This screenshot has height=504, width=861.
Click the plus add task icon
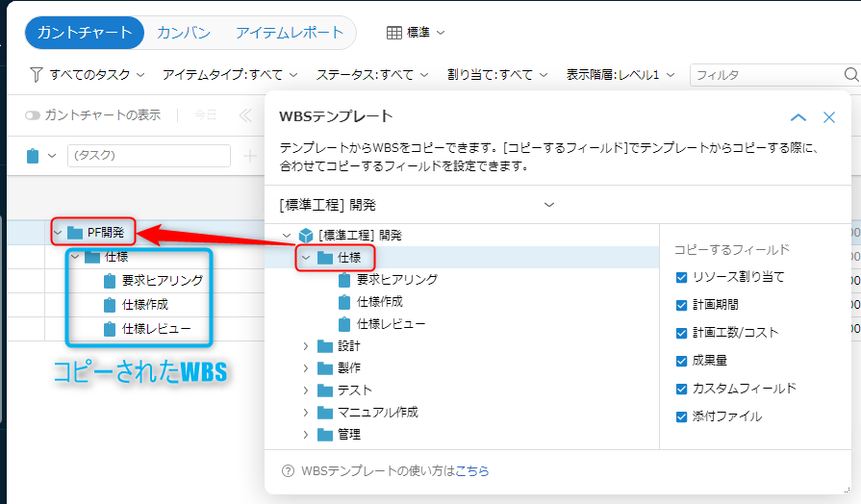coord(250,156)
